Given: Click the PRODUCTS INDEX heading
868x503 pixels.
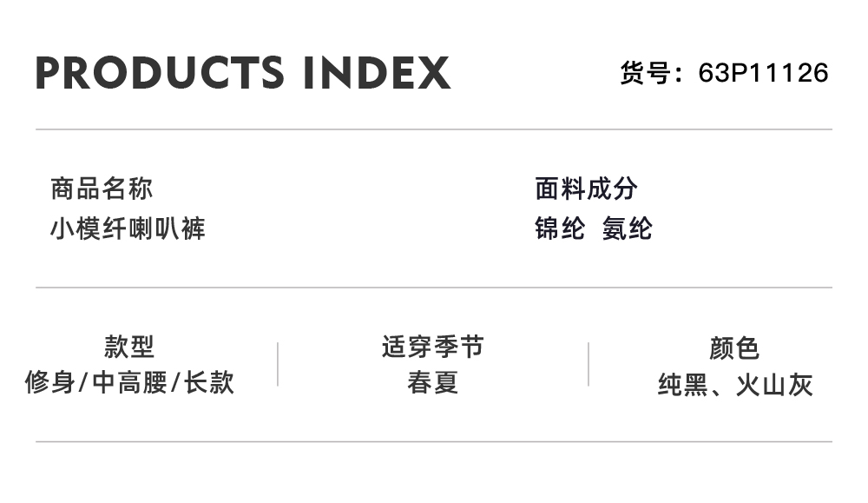Looking at the screenshot, I should 243,73.
